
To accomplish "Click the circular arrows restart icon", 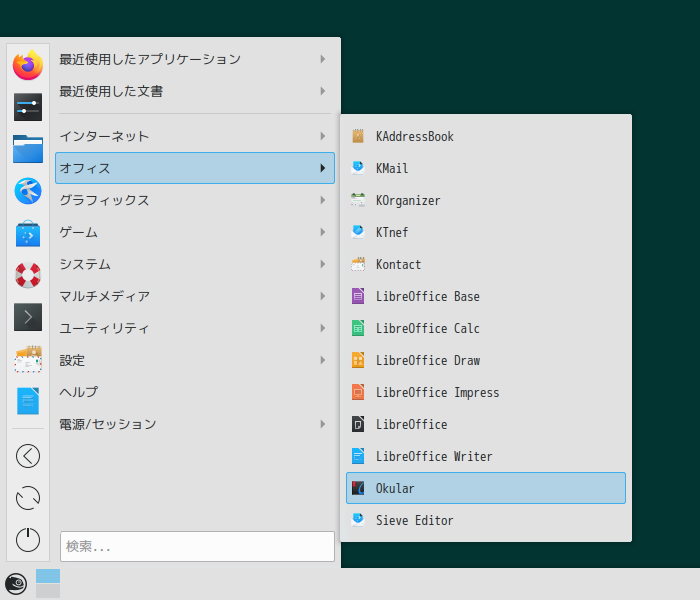I will [28, 498].
